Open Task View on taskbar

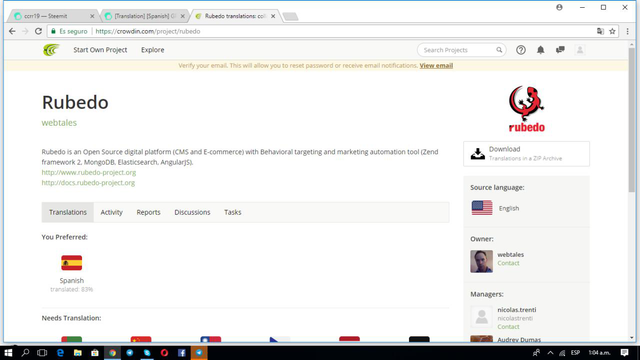pyautogui.click(x=42, y=353)
